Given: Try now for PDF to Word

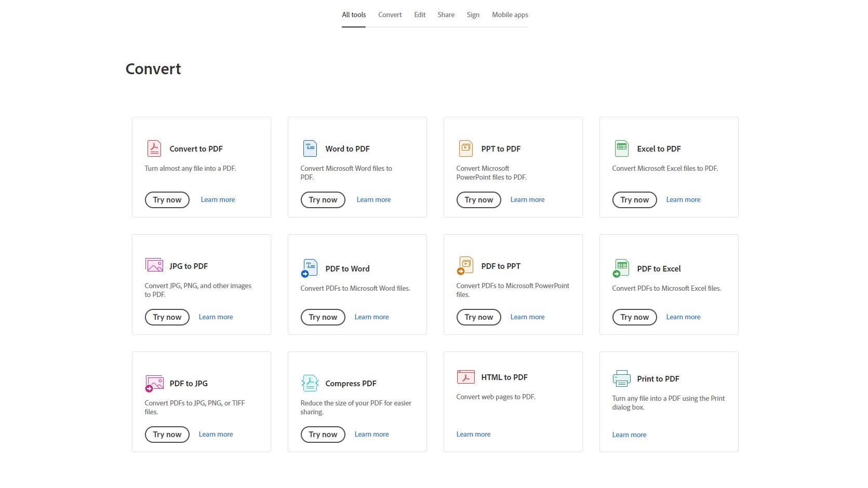Looking at the screenshot, I should (x=323, y=317).
